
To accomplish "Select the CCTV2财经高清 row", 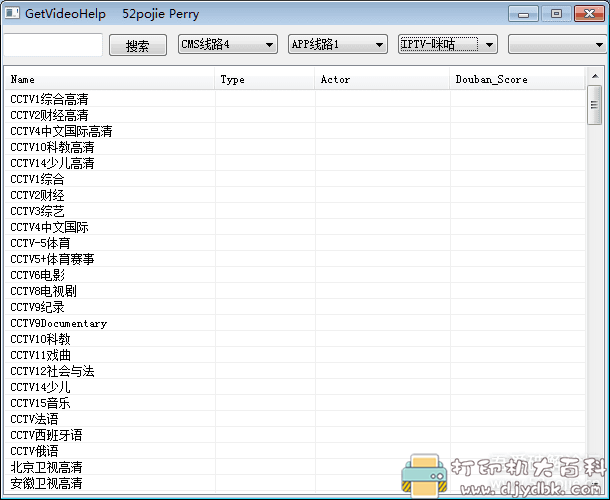I will (x=295, y=115).
